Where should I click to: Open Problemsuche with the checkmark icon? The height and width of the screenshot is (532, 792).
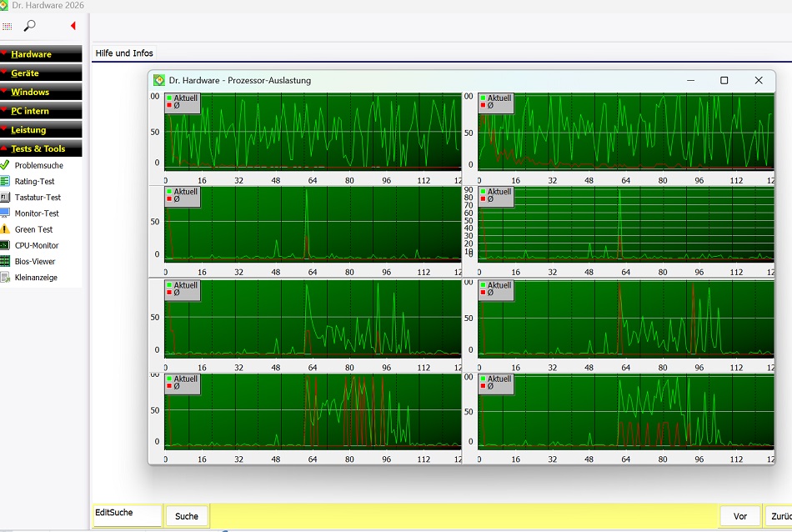pyautogui.click(x=5, y=165)
